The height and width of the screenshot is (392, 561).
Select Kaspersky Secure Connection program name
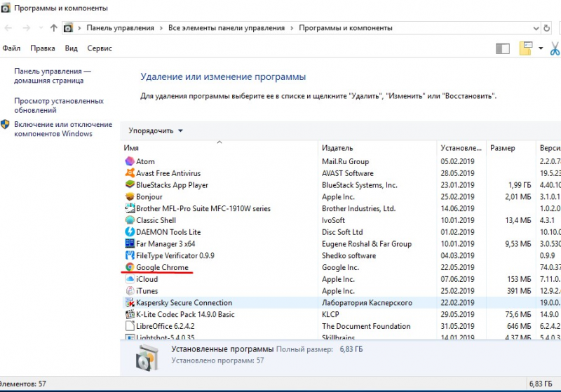click(184, 302)
